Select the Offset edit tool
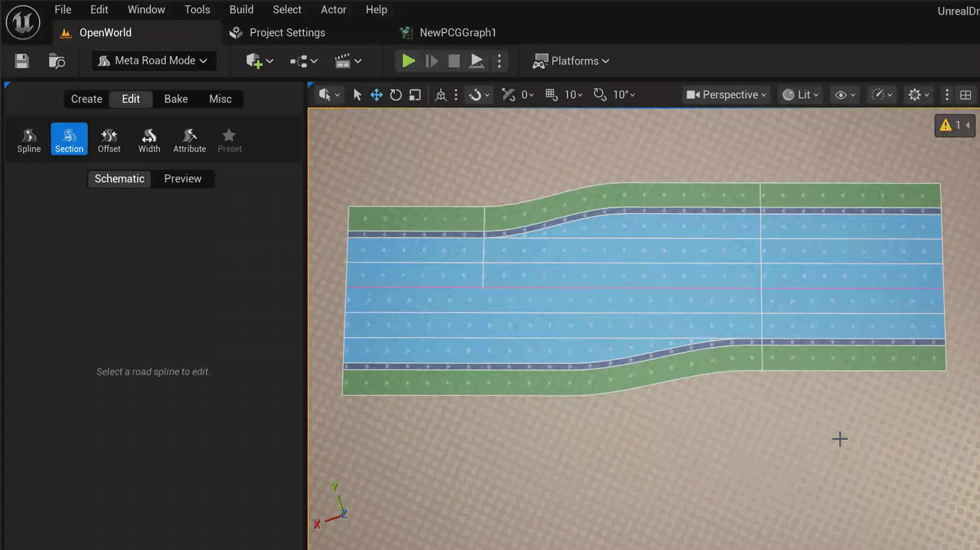The image size is (980, 550). pos(109,140)
